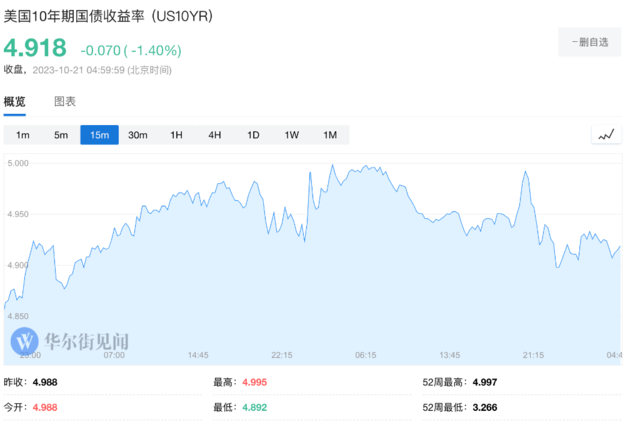Click the 最低 value 4.892

pyautogui.click(x=255, y=407)
